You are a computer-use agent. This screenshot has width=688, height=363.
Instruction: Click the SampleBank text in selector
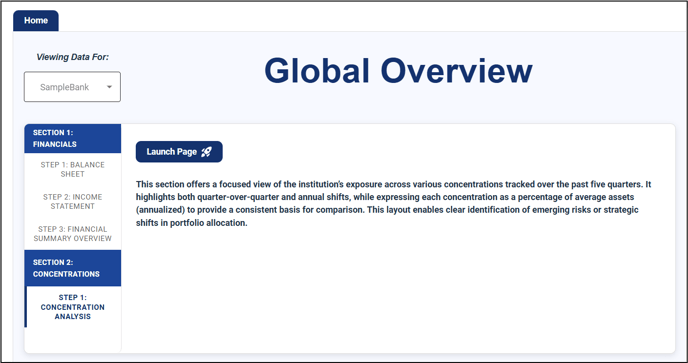[x=64, y=87]
